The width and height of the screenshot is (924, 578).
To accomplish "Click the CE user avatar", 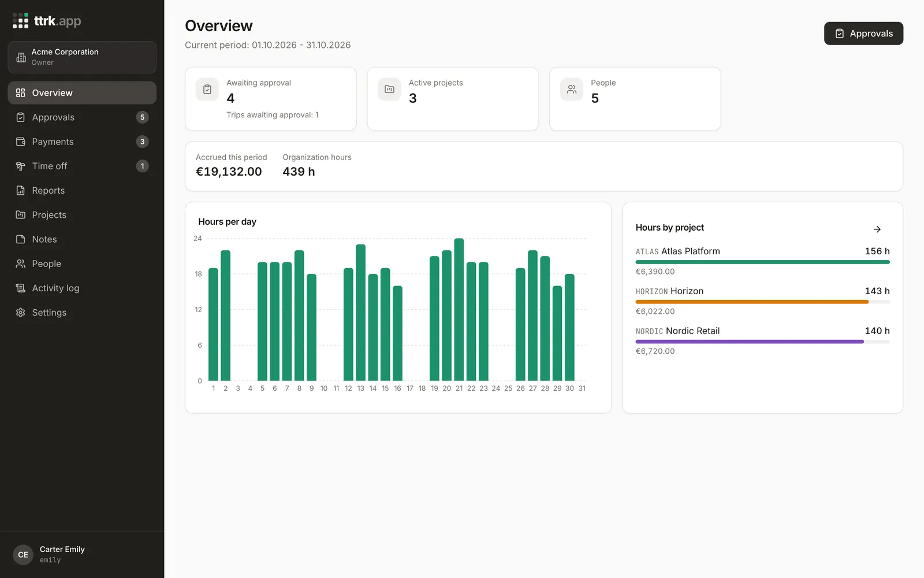I will [x=23, y=555].
